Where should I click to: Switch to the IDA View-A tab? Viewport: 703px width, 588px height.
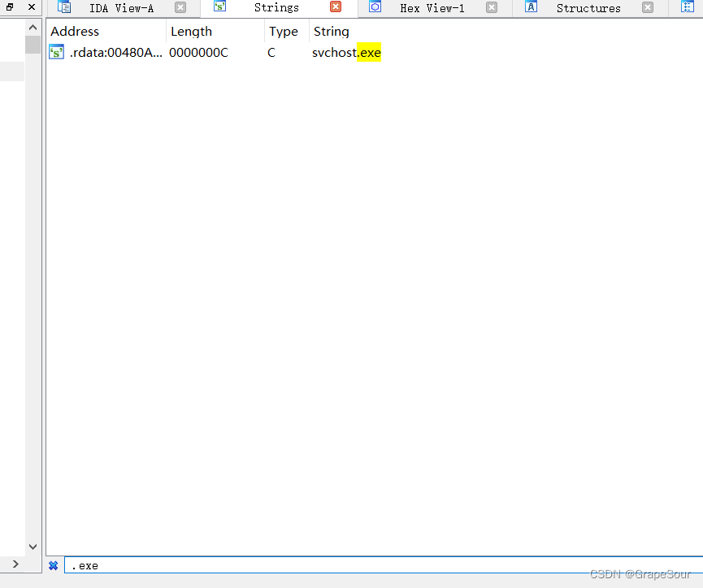tap(121, 8)
